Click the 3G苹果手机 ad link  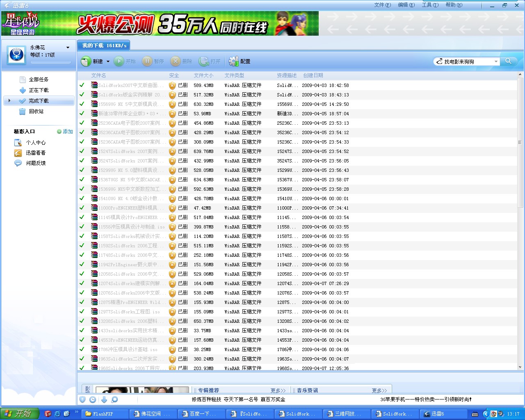426,399
